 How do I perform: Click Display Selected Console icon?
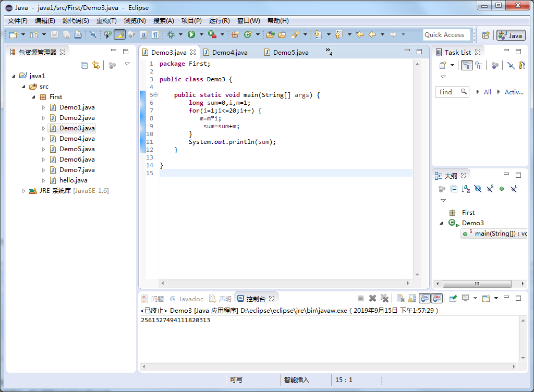pos(465,298)
